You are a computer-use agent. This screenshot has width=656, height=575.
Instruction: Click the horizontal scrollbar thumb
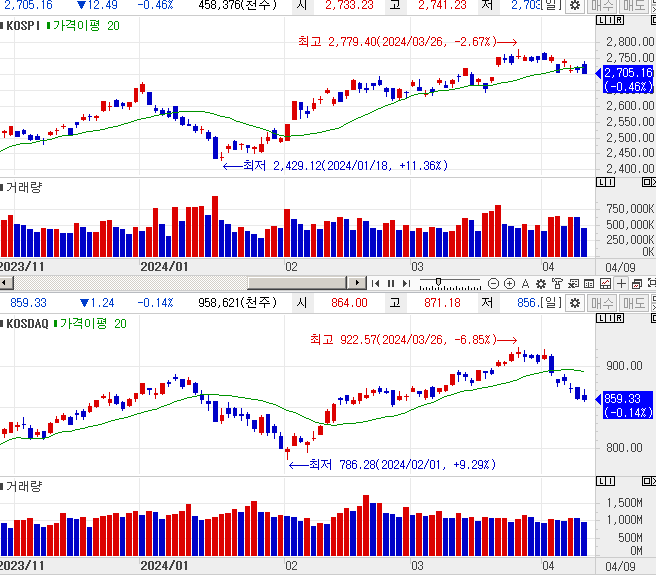297,283
